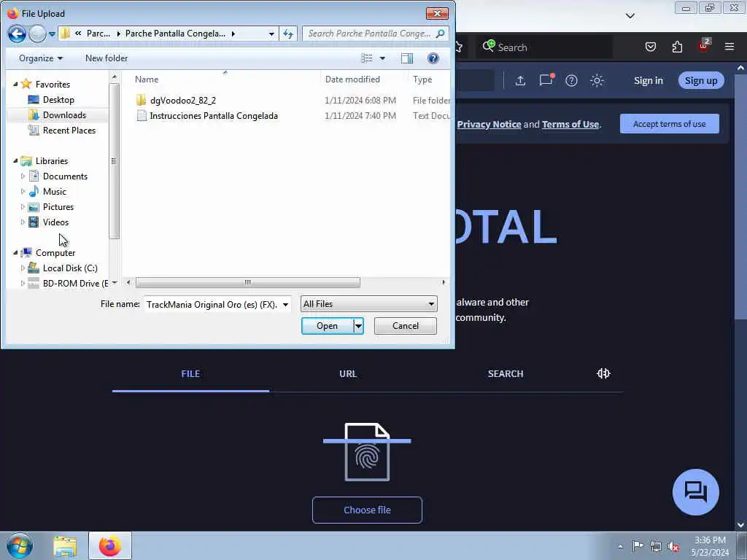Image resolution: width=747 pixels, height=560 pixels.
Task: Open Pocket icon in Firefox toolbar
Action: (650, 47)
